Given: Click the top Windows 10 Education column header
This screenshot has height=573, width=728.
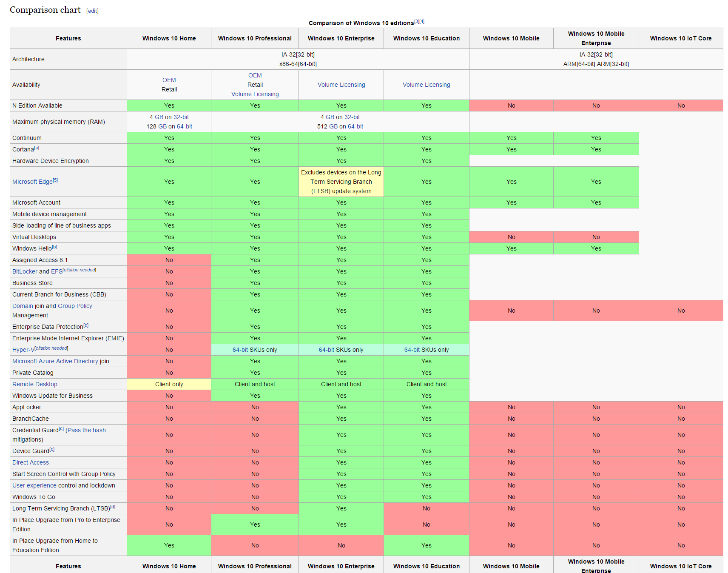Looking at the screenshot, I should point(426,38).
